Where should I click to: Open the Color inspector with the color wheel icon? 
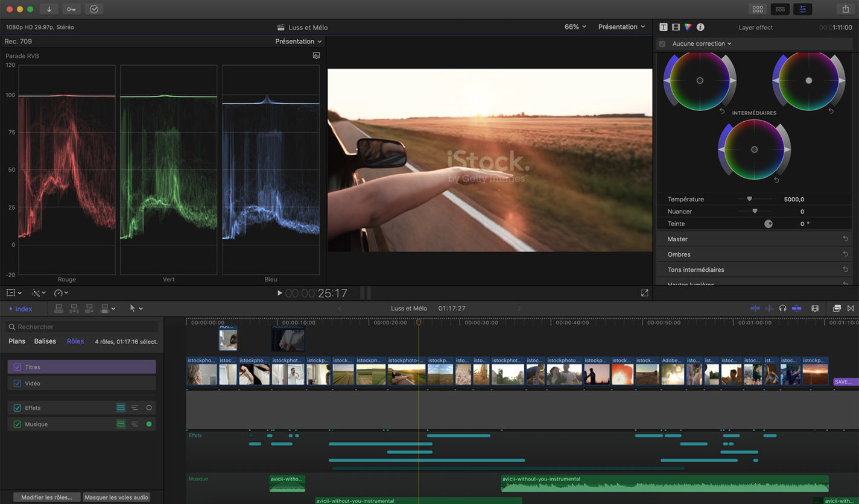687,27
